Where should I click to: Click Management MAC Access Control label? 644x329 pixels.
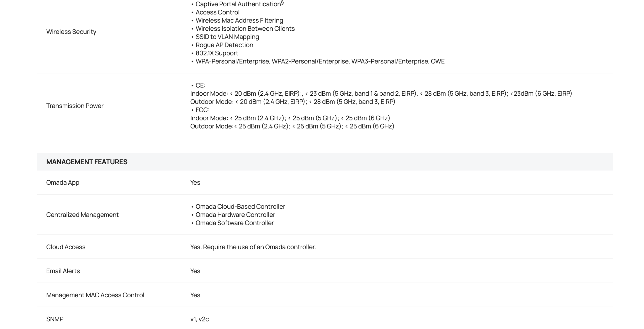(95, 295)
